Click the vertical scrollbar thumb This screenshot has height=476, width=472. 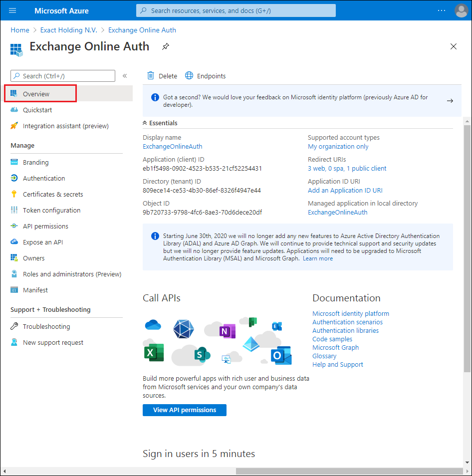pyautogui.click(x=467, y=248)
